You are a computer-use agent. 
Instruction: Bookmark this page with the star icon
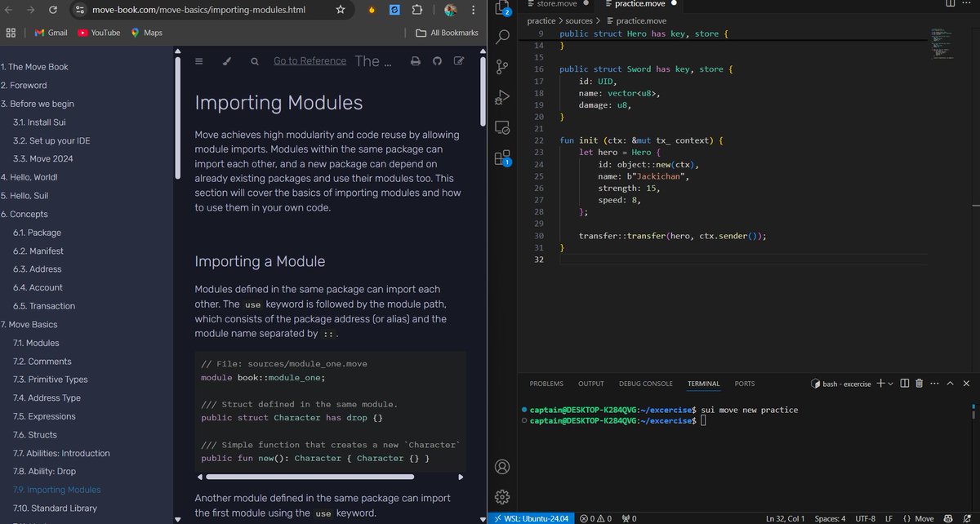[341, 11]
